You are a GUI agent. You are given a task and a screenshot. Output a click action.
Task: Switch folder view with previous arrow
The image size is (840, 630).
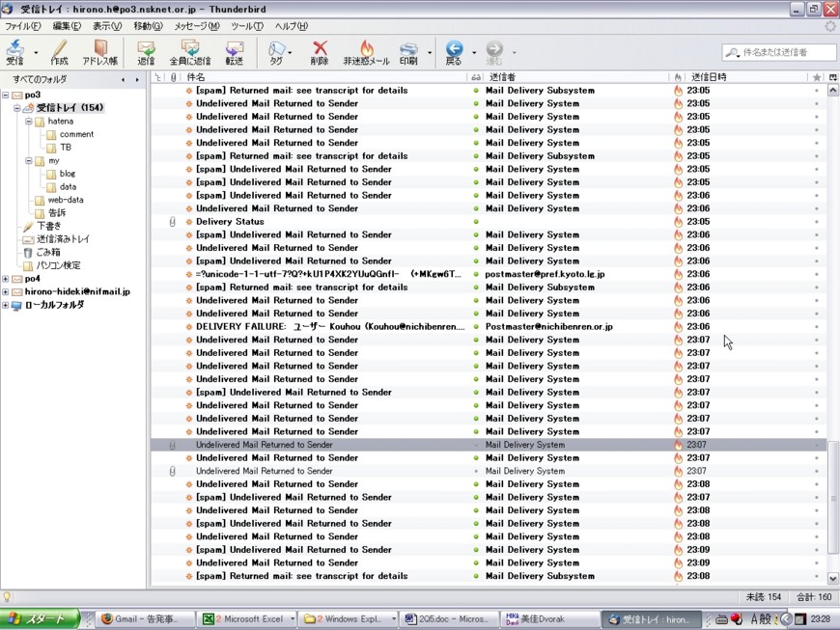click(124, 80)
